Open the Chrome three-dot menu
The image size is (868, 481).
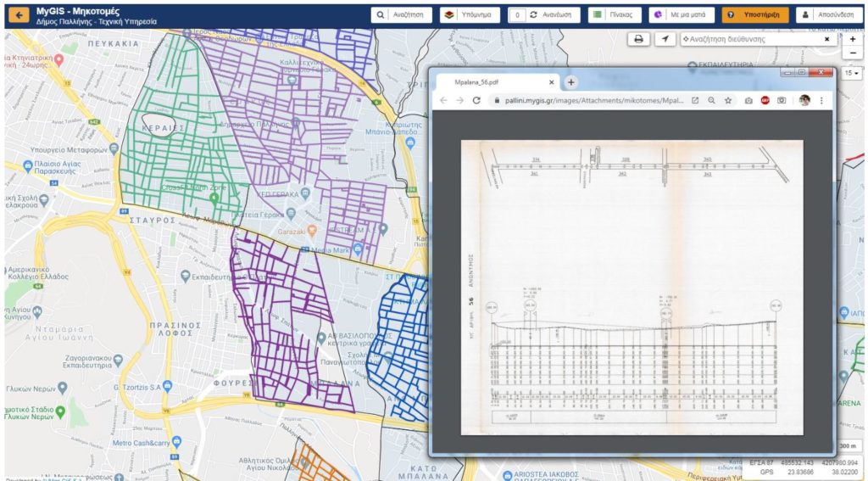821,100
